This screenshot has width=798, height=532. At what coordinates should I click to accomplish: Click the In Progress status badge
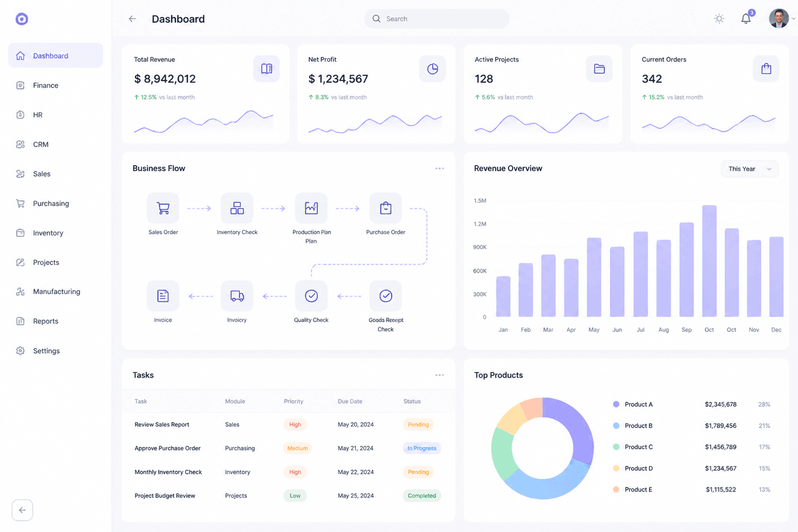point(422,448)
